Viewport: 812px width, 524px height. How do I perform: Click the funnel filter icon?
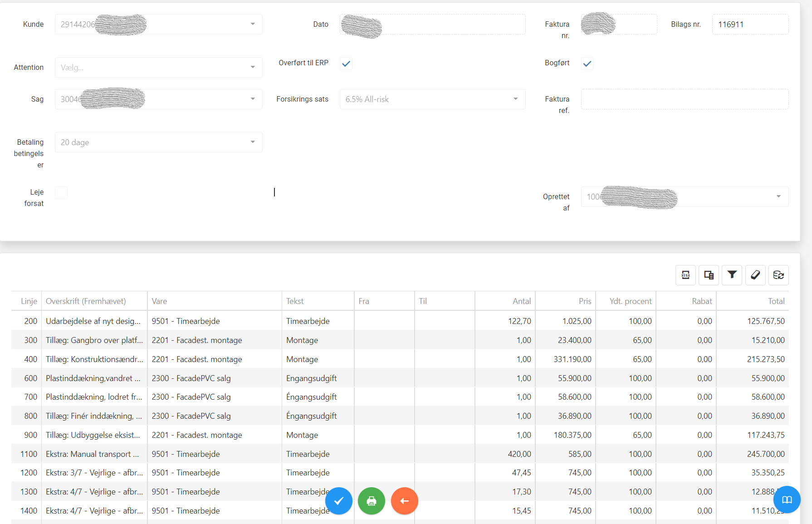(732, 275)
